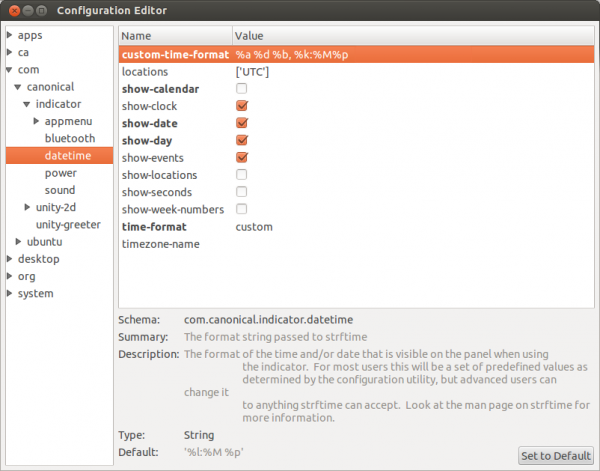Disable the show-events option

[x=242, y=157]
